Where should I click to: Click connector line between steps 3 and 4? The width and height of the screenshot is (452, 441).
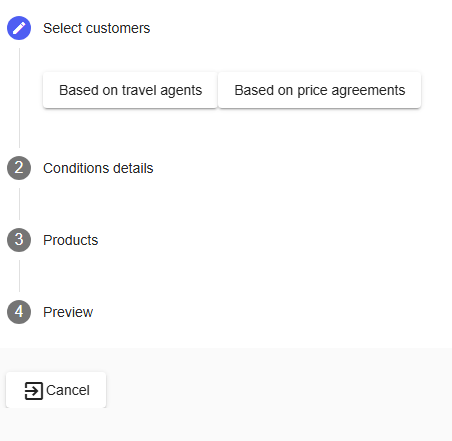tap(19, 276)
